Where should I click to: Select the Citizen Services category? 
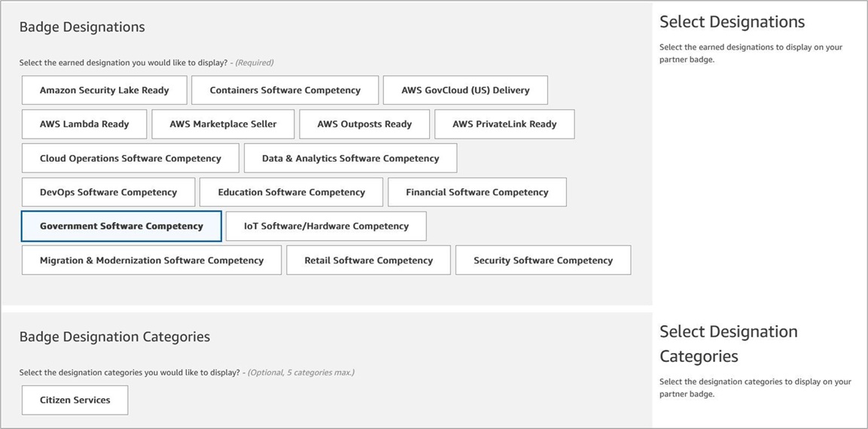click(x=75, y=400)
